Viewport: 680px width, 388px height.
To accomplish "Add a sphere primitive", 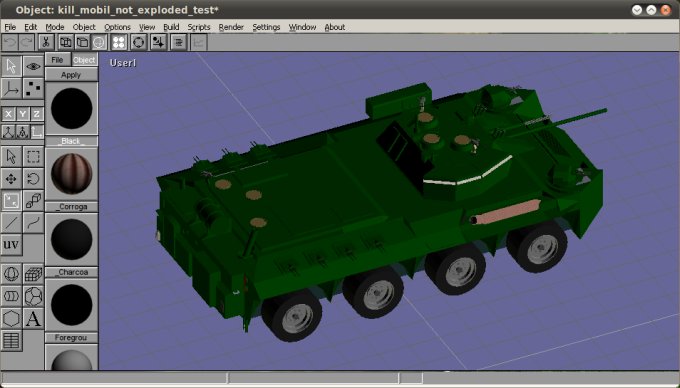I will click(11, 274).
